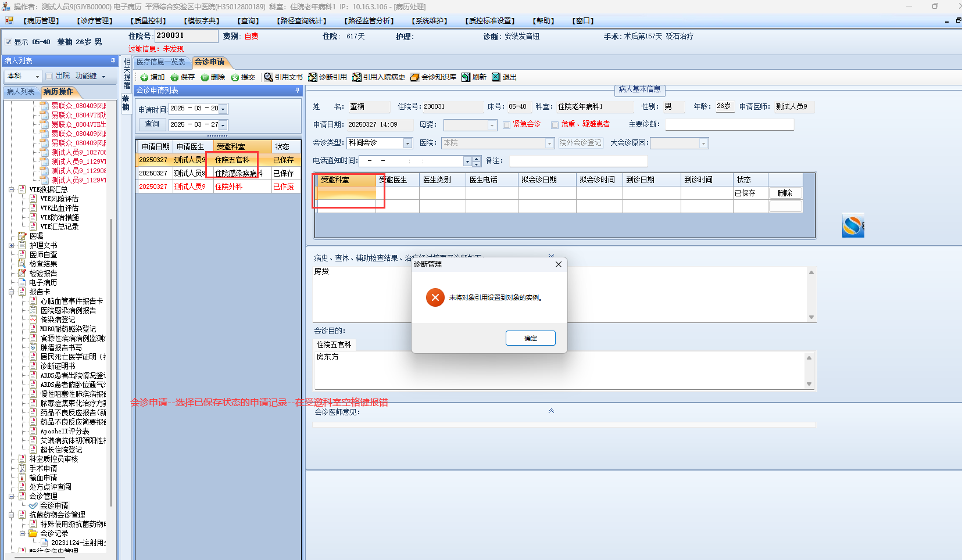This screenshot has height=560, width=962.
Task: Click the blue floating assistant icon
Action: pos(853,226)
